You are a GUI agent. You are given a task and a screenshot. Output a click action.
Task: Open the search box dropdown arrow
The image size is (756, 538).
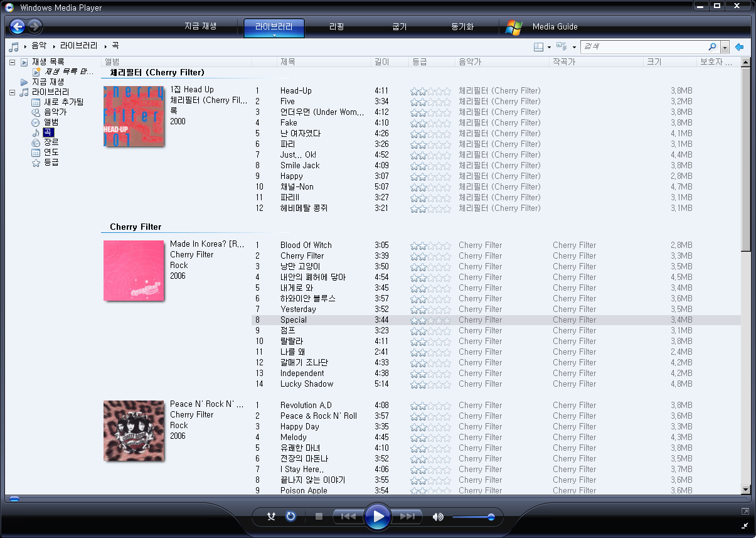pyautogui.click(x=725, y=47)
